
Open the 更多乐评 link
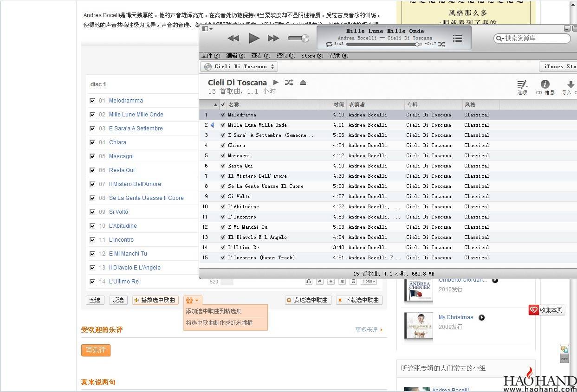click(x=369, y=330)
